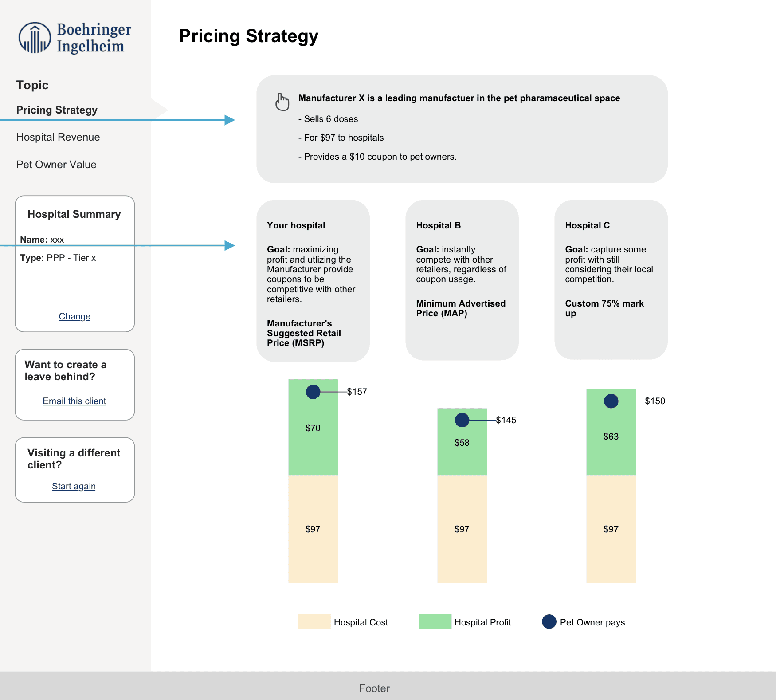
Task: Click the Hospital Profit legend swatch
Action: 435,622
